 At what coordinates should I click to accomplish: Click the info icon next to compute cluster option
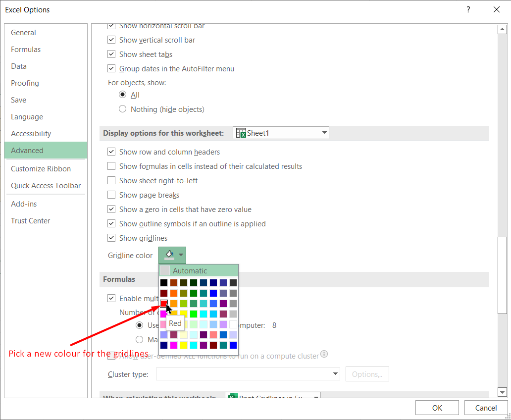pyautogui.click(x=324, y=354)
